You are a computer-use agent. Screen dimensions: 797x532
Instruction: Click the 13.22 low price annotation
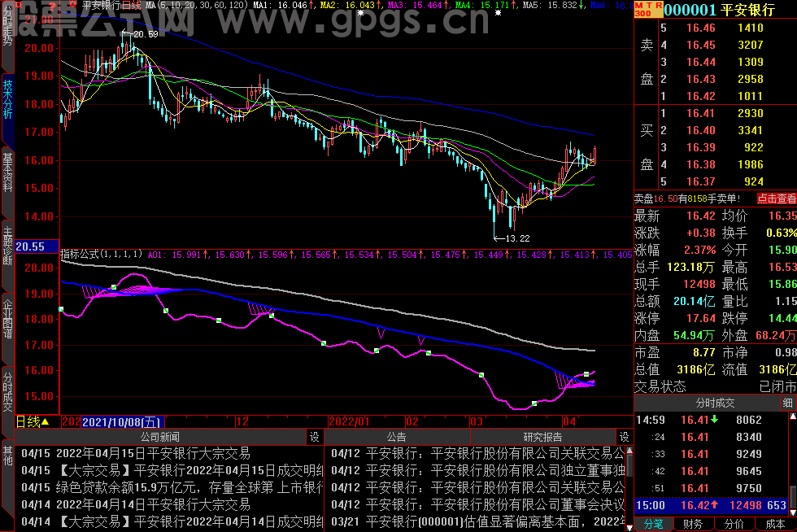(517, 238)
